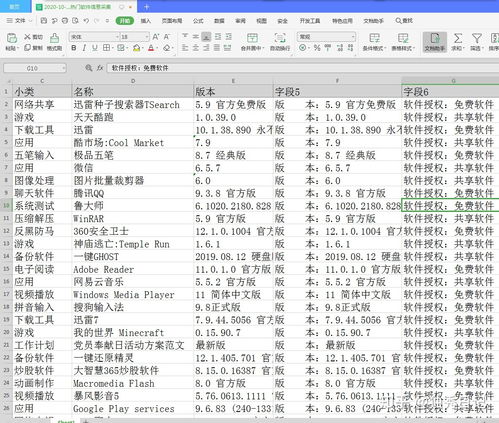Viewport: 499px width, 423px height.
Task: Click the zoom magnifier beside formula bar
Action: (89, 68)
